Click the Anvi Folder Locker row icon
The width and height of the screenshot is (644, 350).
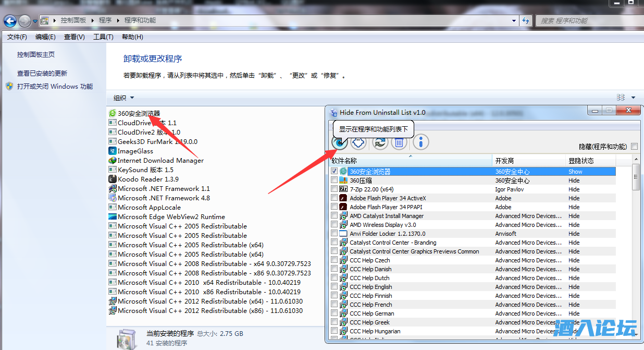tap(343, 234)
